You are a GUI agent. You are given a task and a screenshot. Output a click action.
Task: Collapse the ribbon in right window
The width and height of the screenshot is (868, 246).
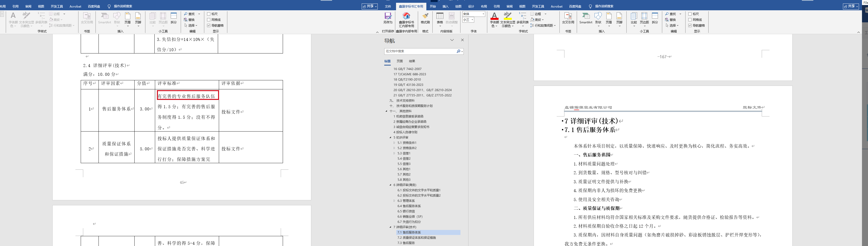click(x=858, y=32)
